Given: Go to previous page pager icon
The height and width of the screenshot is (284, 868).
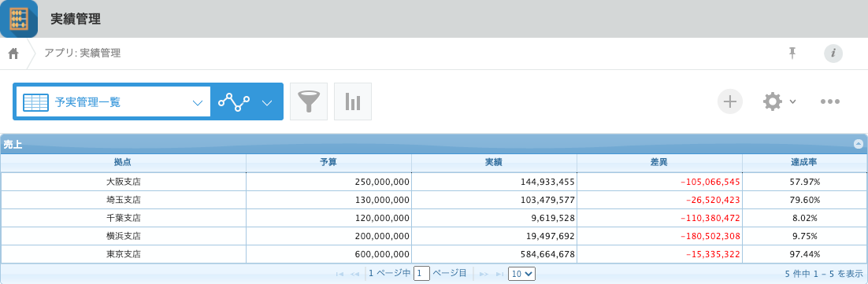Looking at the screenshot, I should tap(354, 274).
